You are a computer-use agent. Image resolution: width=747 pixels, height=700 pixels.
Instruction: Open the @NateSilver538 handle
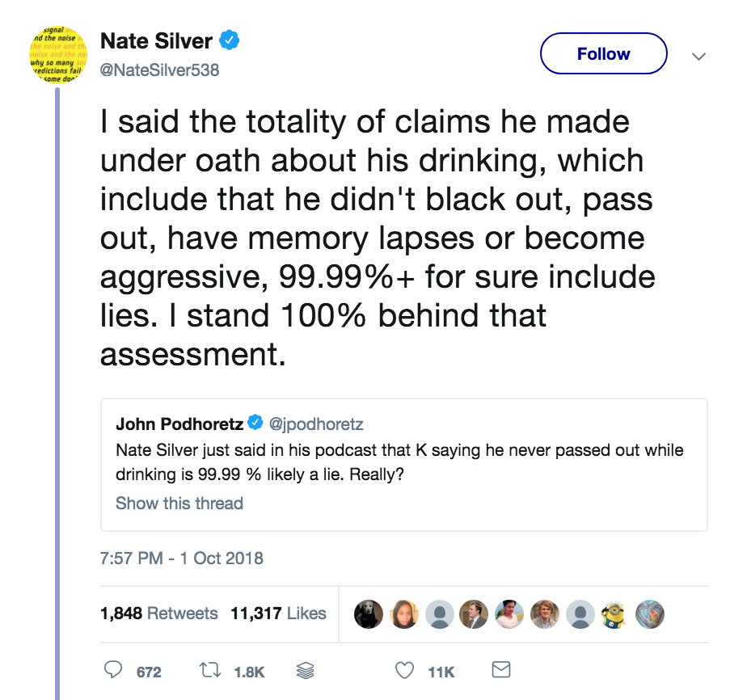point(159,70)
